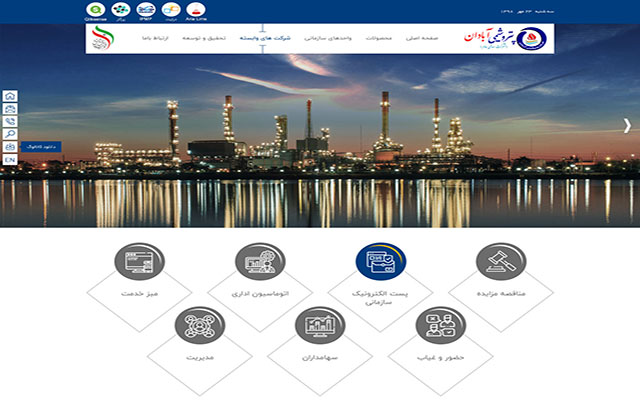This screenshot has height=400, width=640.
Task: Open the مناقصه مزایده link text
Action: [501, 293]
